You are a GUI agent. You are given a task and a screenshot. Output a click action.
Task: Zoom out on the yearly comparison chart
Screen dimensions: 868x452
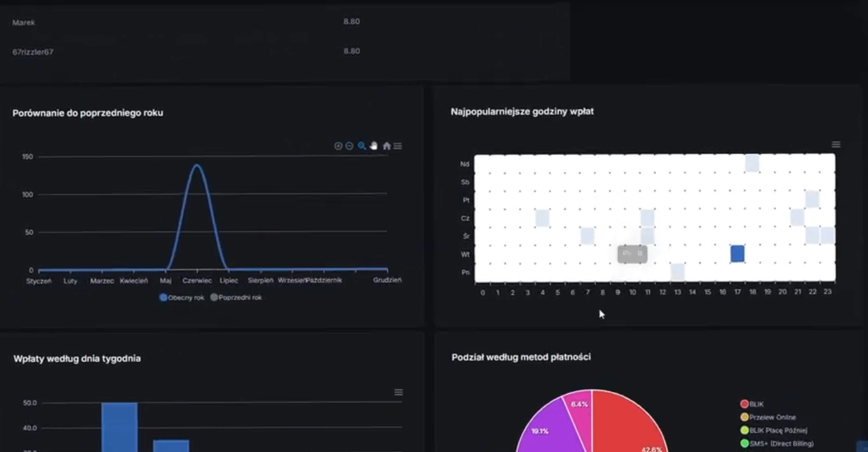349,146
